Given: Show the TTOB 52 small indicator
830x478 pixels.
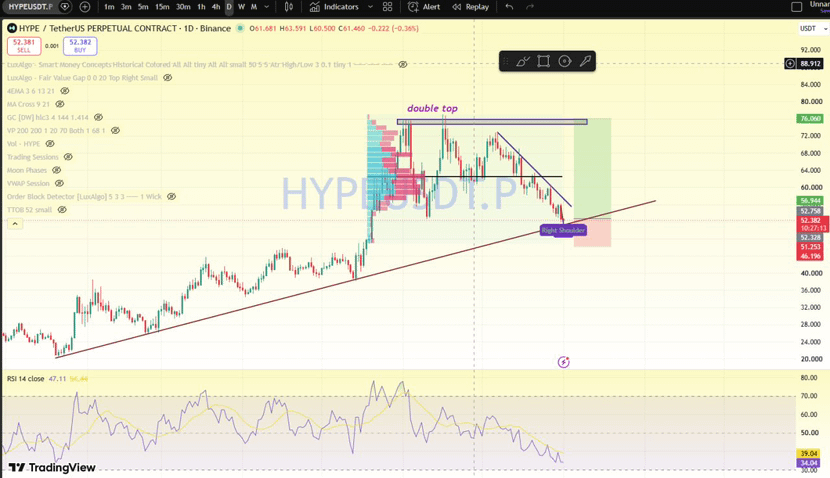Looking at the screenshot, I should pos(62,210).
